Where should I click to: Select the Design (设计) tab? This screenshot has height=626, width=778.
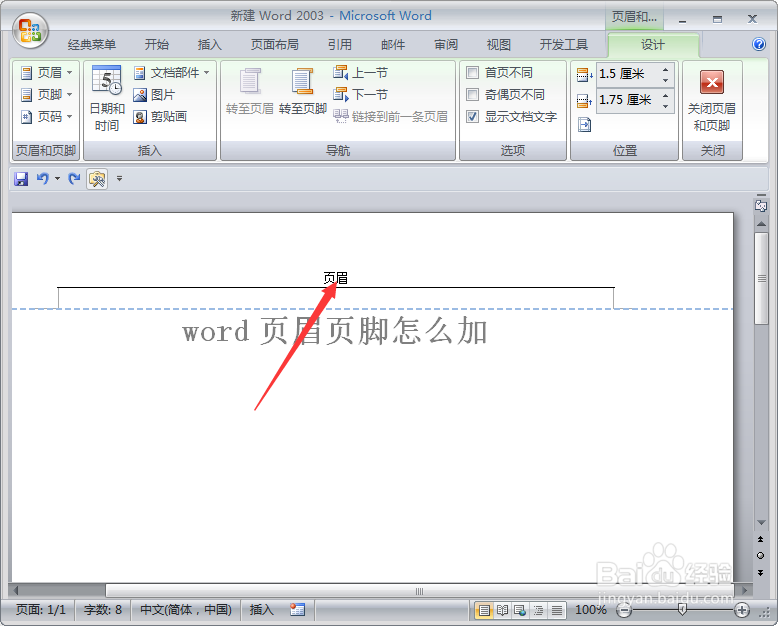click(652, 45)
